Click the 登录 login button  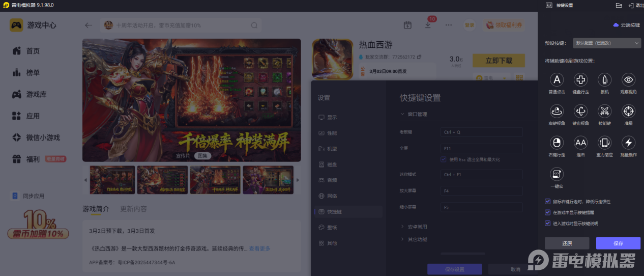(x=470, y=25)
